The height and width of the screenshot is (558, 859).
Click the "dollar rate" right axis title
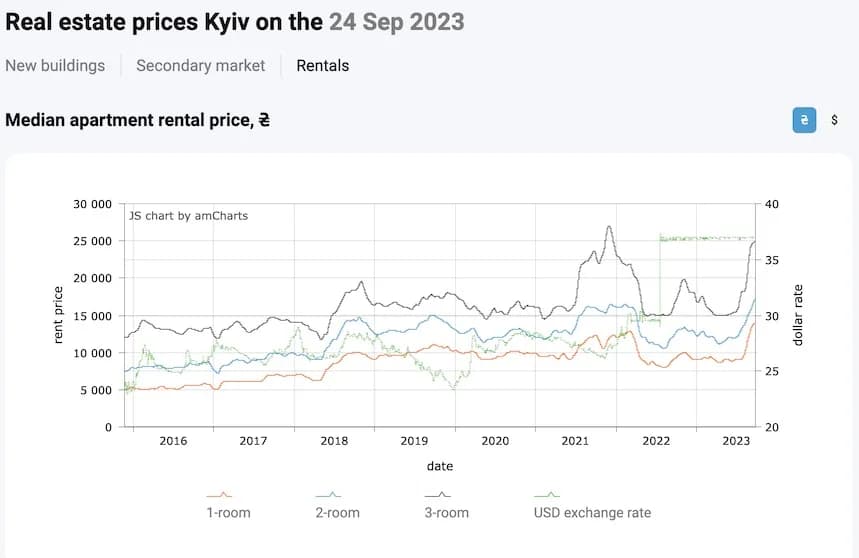(x=798, y=315)
